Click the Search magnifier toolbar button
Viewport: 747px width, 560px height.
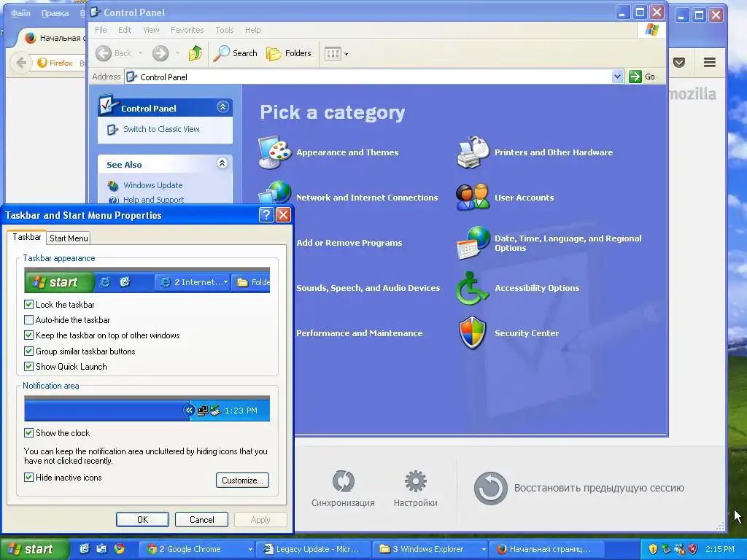tap(235, 53)
